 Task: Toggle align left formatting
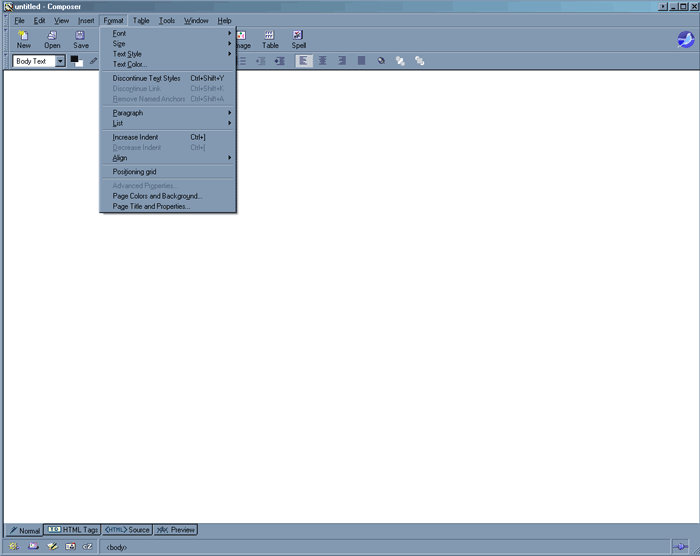click(x=304, y=61)
